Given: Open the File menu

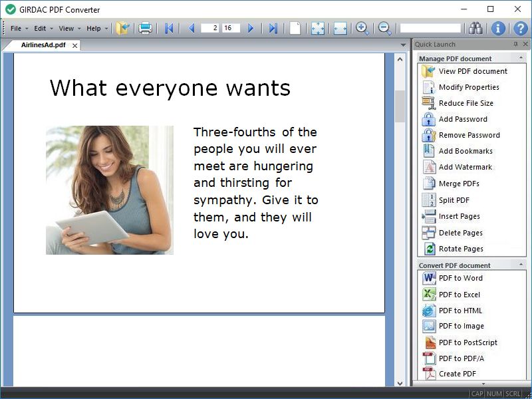Looking at the screenshot, I should pos(16,29).
